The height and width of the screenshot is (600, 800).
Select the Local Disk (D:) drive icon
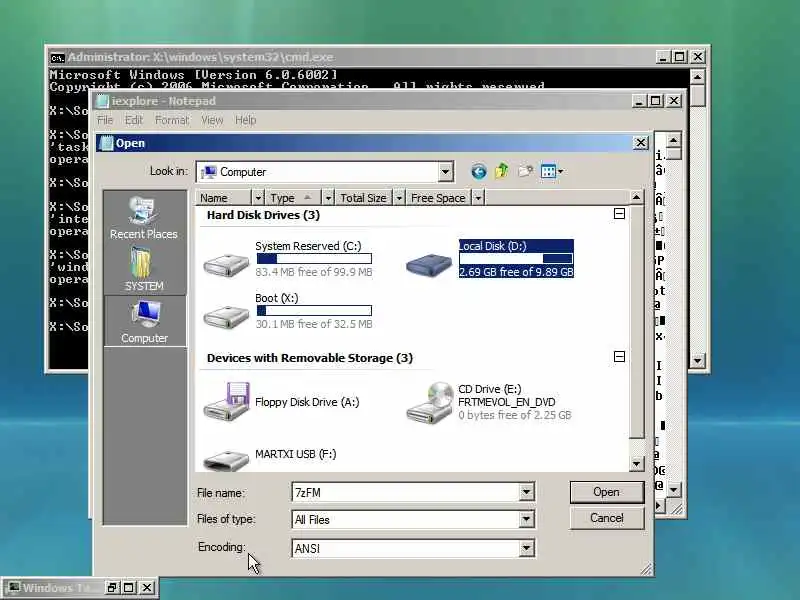coord(429,264)
